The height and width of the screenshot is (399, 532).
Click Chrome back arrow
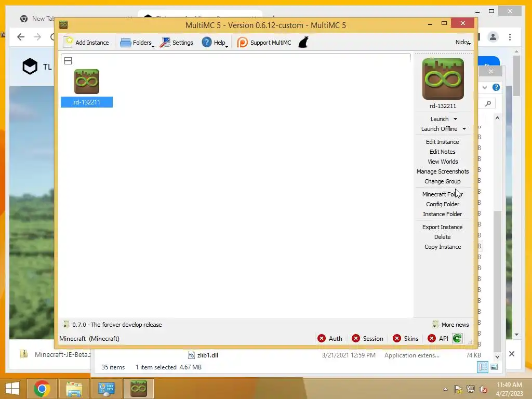click(21, 37)
